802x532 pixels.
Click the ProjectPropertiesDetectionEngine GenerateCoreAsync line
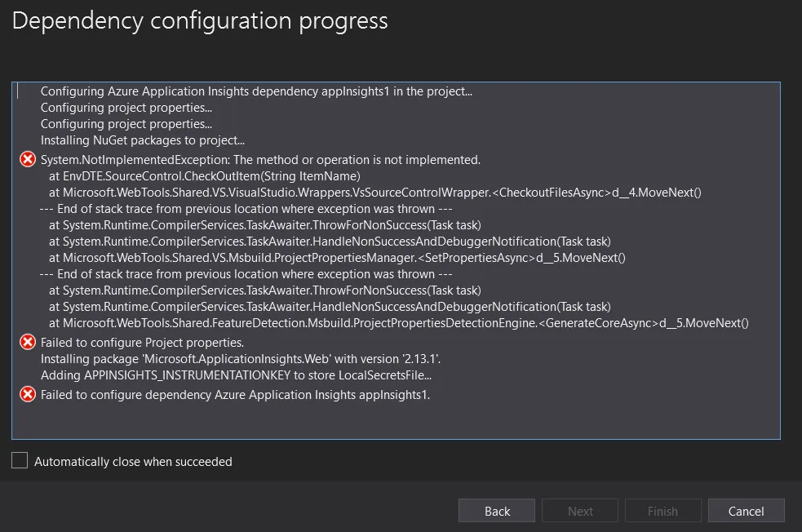(x=398, y=323)
